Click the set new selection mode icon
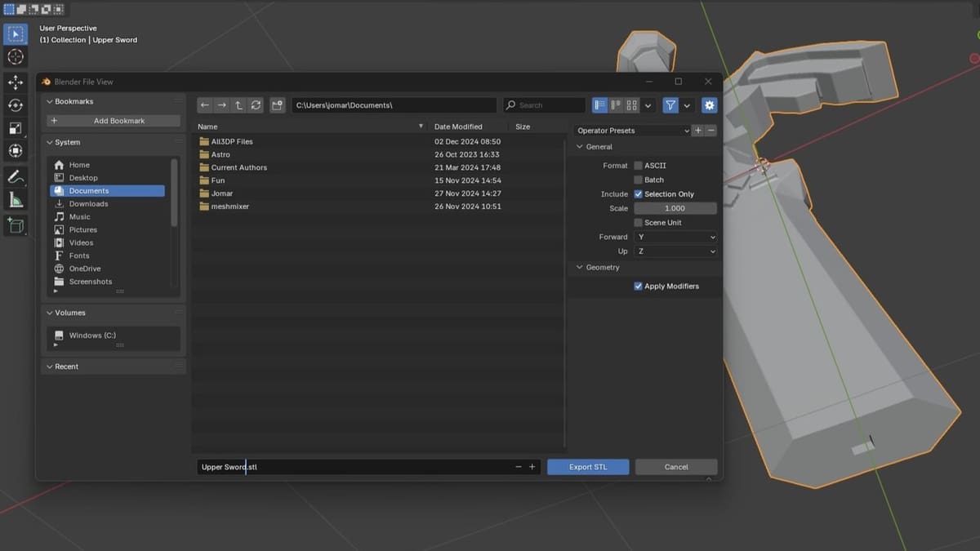980x551 pixels. tap(9, 10)
